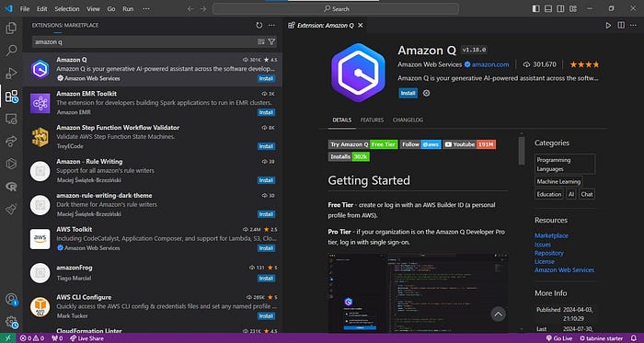Open the File menu
Viewport: 644px width, 343px height.
click(x=25, y=8)
